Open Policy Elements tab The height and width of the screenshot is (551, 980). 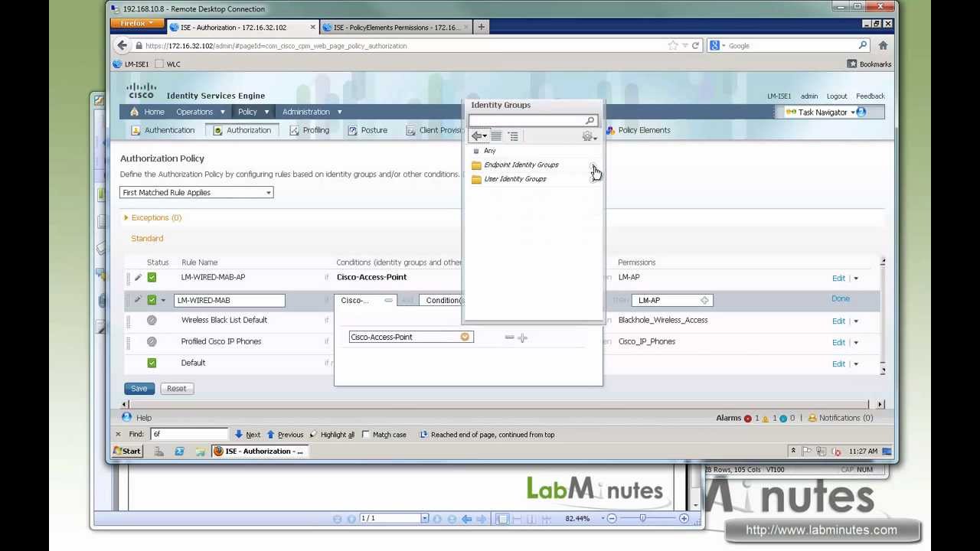tap(638, 130)
